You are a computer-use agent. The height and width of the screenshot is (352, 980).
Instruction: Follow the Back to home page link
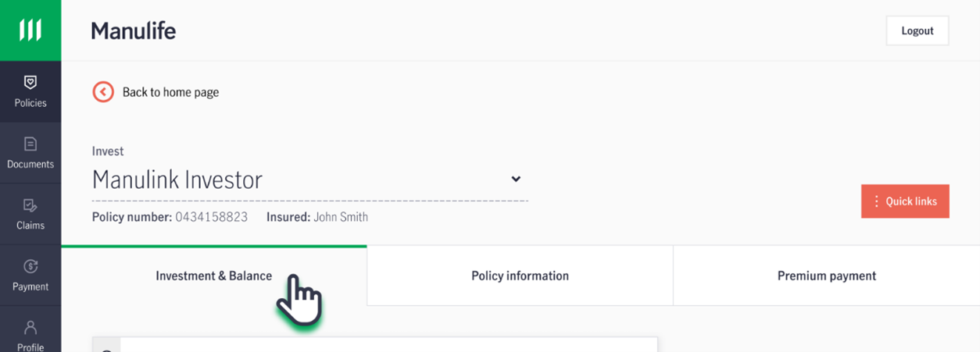(x=170, y=92)
